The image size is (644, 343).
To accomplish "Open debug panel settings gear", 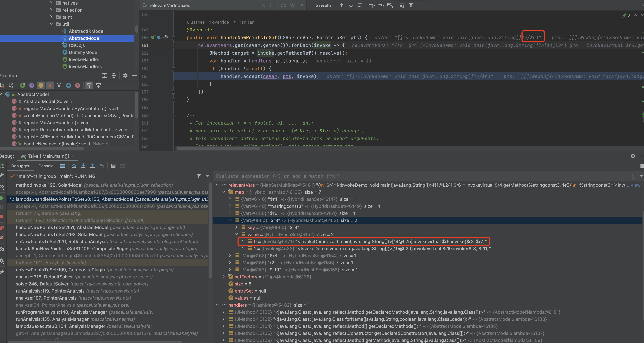I will point(633,156).
